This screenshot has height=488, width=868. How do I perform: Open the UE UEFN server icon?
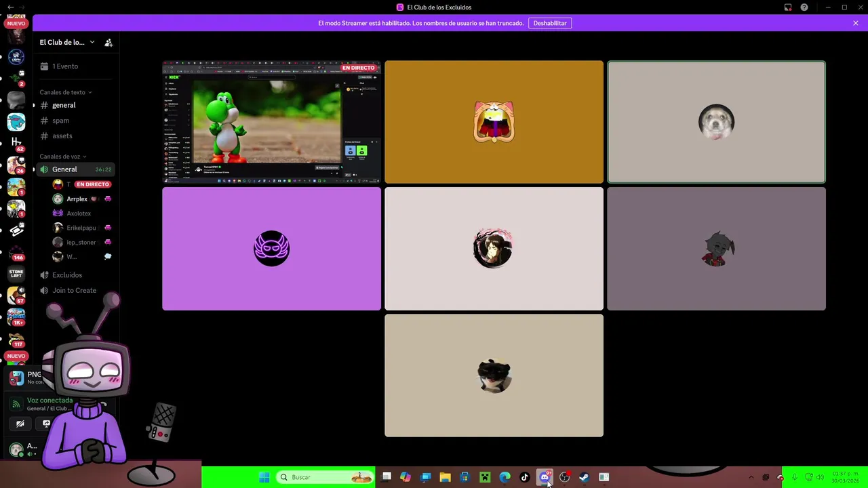[x=16, y=57]
